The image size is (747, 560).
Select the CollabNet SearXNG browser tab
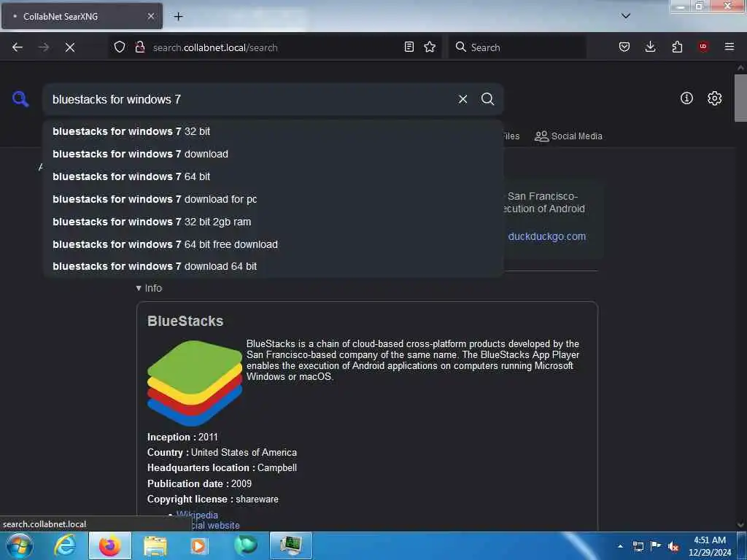coord(82,16)
